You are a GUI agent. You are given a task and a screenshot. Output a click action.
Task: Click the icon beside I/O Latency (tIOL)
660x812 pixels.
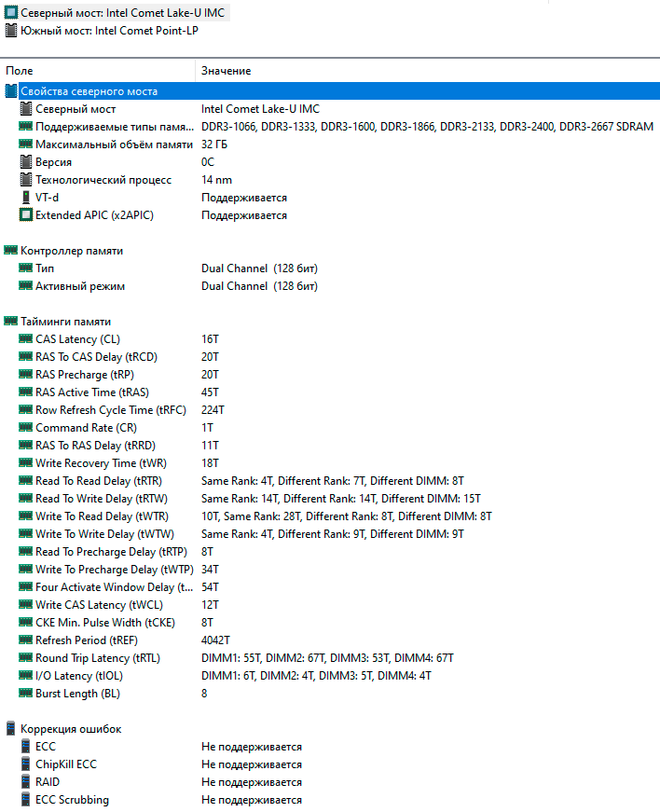coord(25,675)
